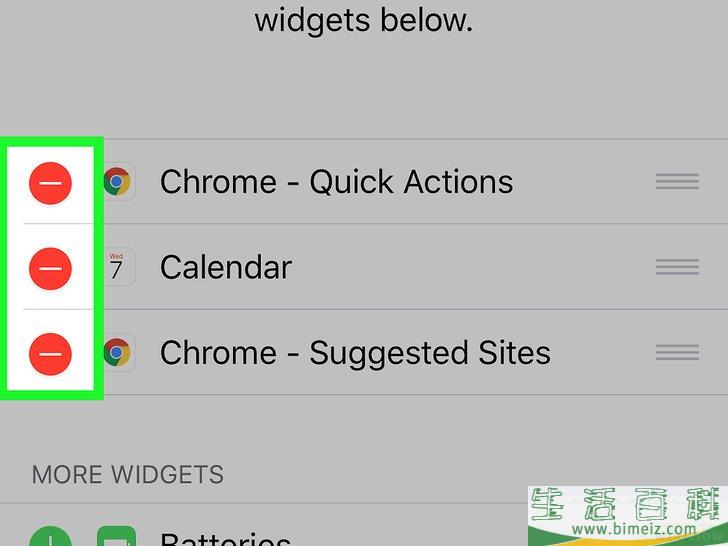Tap the reorder handle on the Calendar row
The width and height of the screenshot is (728, 546).
point(677,267)
